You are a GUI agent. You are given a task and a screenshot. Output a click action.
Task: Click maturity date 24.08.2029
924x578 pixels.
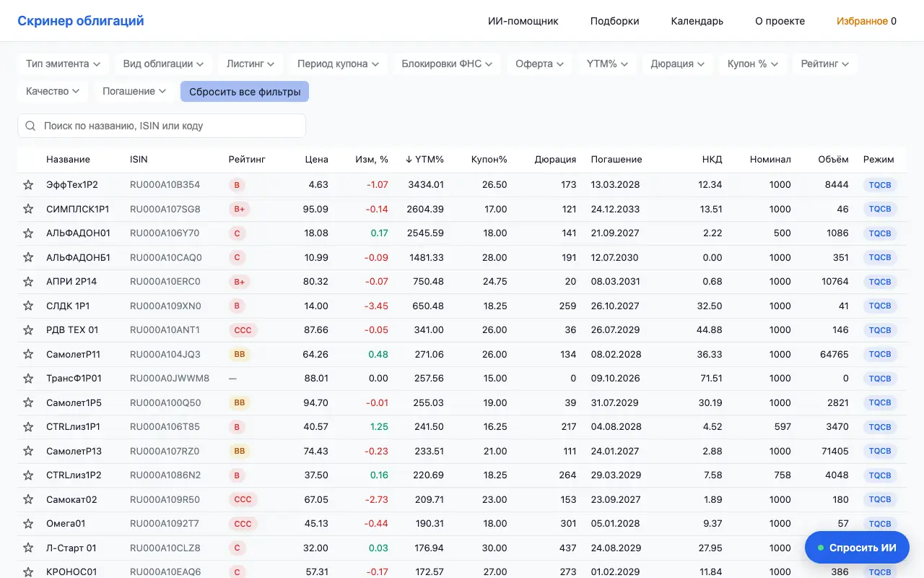[x=616, y=548]
